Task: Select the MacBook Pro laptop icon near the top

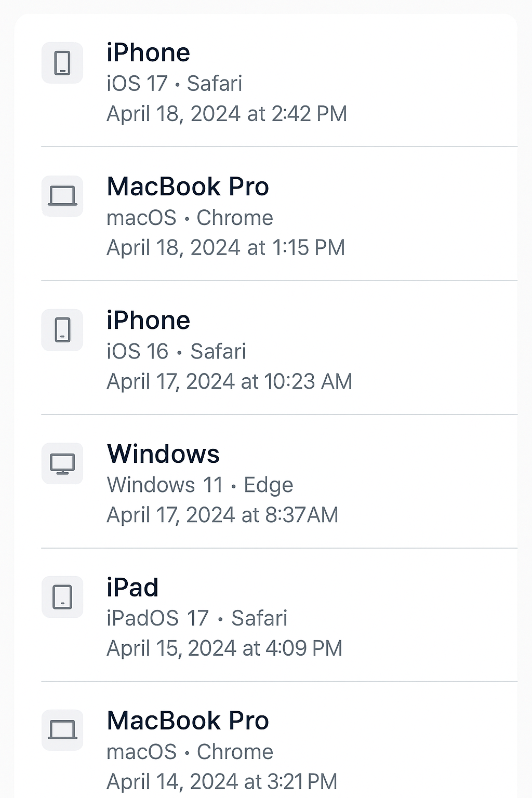Action: tap(62, 196)
